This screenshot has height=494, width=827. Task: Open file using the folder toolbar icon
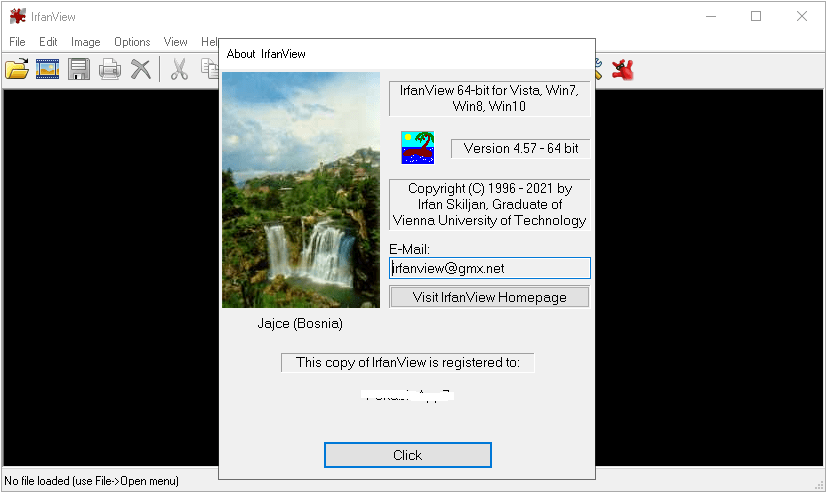pos(17,69)
